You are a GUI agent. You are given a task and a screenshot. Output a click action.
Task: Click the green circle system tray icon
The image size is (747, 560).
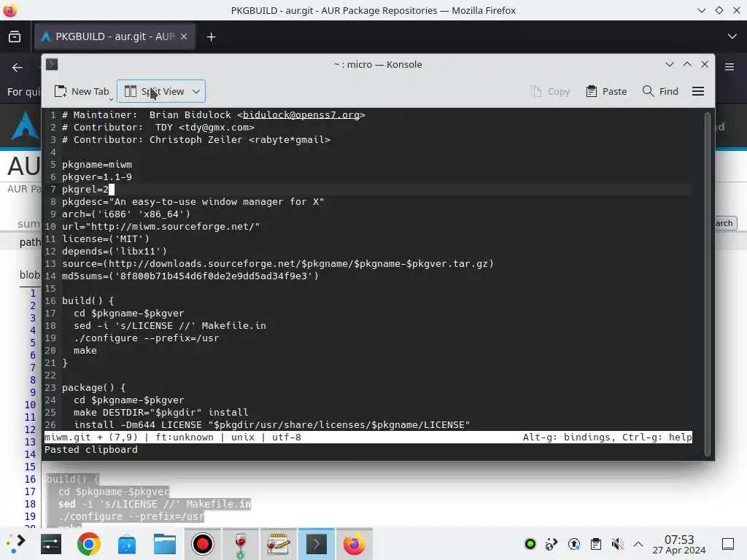(x=530, y=544)
